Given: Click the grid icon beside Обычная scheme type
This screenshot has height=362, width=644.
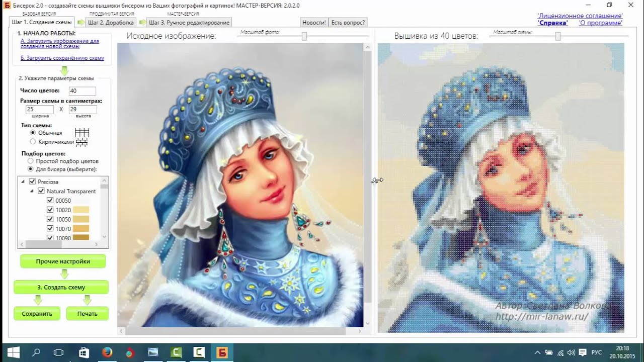Looking at the screenshot, I should (82, 133).
